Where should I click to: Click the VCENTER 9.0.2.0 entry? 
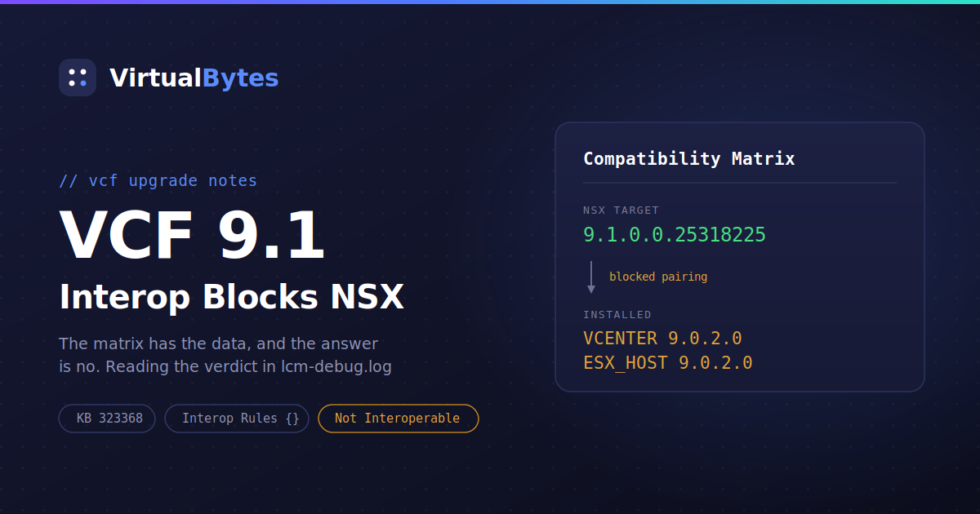click(662, 338)
